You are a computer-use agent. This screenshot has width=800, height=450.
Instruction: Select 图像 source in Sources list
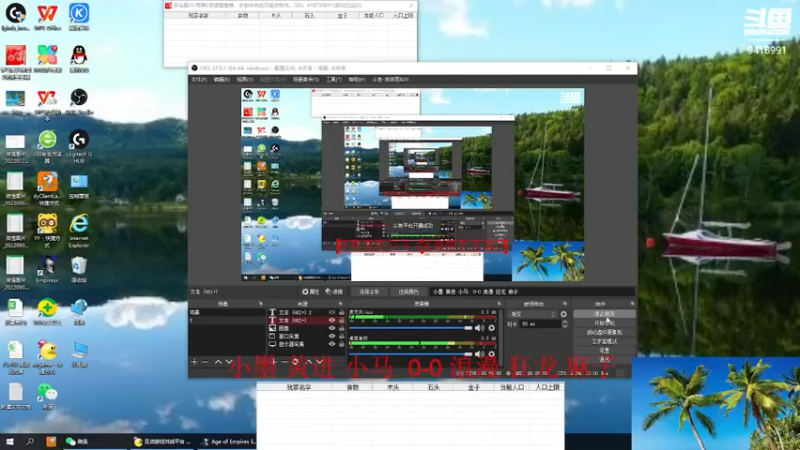(x=305, y=328)
